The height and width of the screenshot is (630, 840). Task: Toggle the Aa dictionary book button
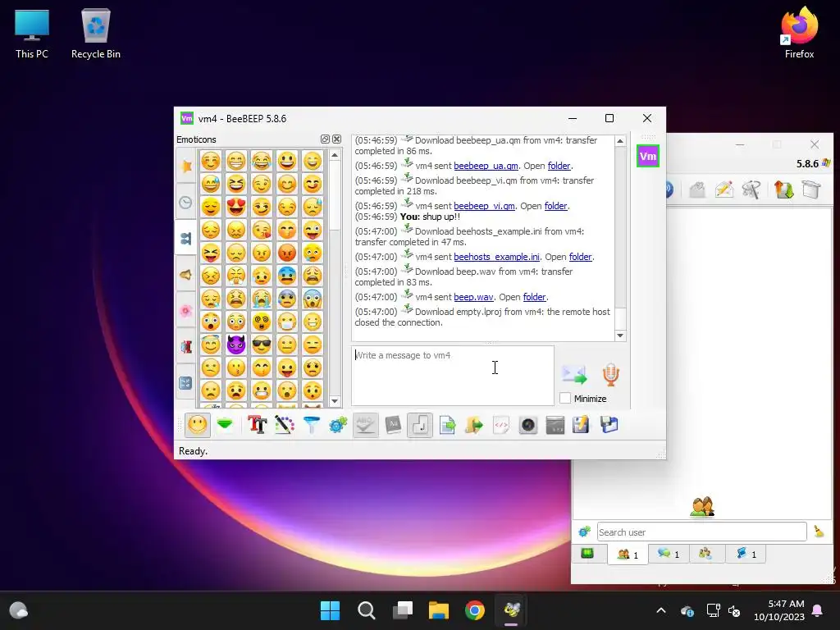tap(393, 426)
